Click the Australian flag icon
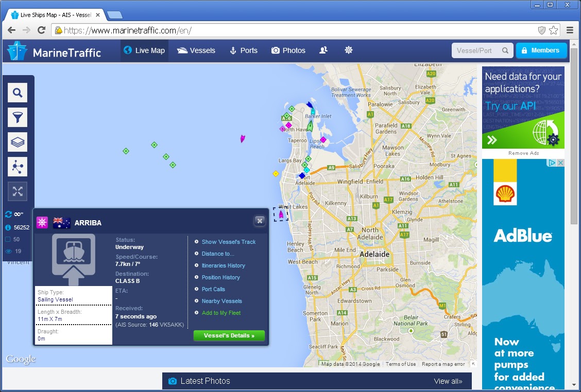This screenshot has height=392, width=581. pos(61,223)
